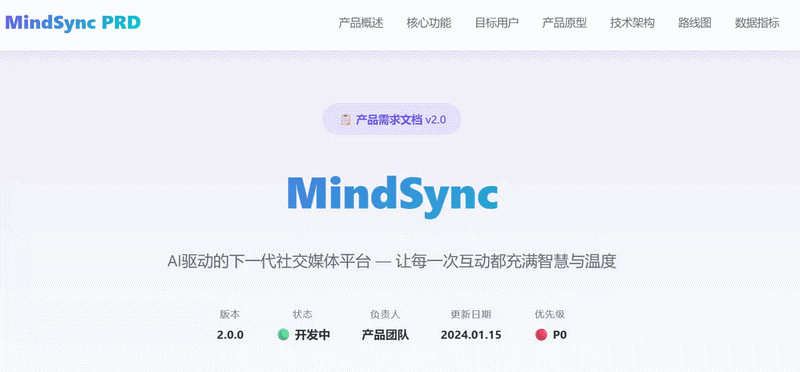Screen dimensions: 800x372
Task: Open the 产品概述 nav section
Action: [361, 23]
